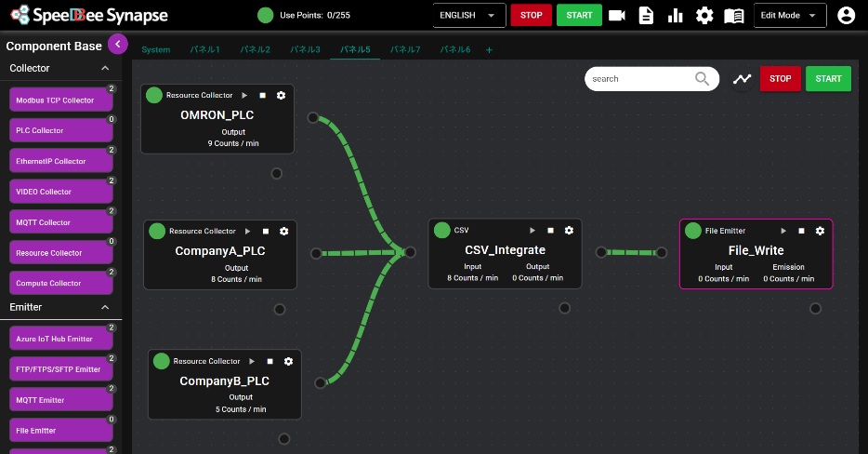Open the manual book icon
The width and height of the screenshot is (868, 454).
click(734, 16)
